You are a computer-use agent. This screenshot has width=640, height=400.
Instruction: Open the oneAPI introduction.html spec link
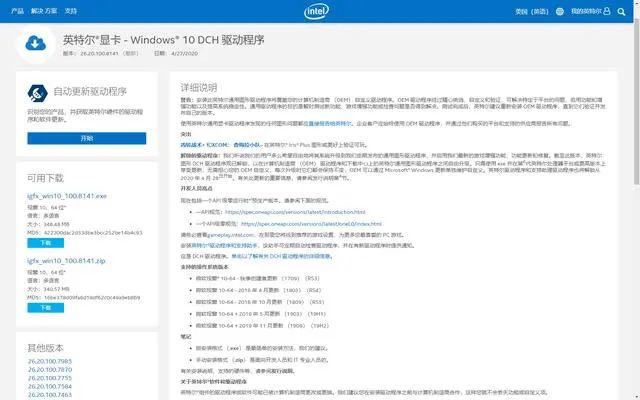coord(295,212)
